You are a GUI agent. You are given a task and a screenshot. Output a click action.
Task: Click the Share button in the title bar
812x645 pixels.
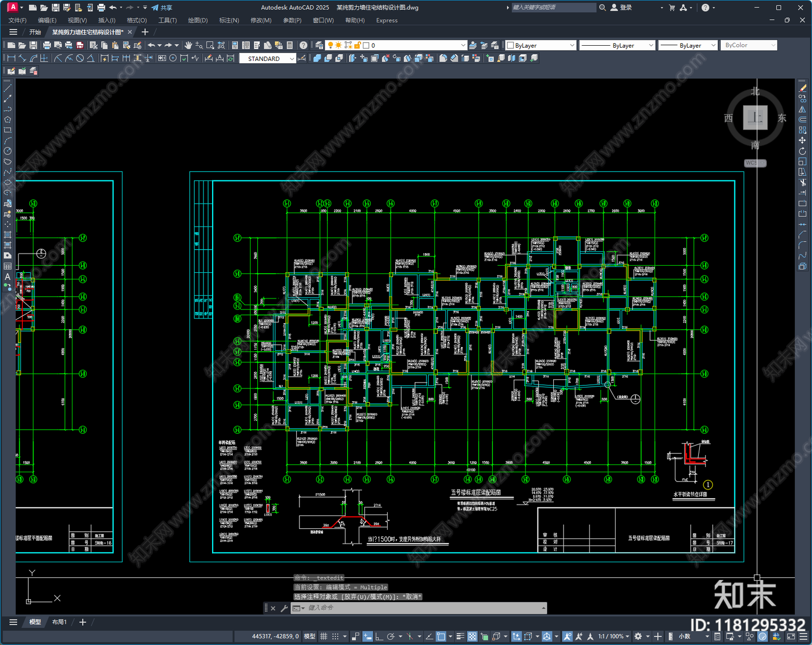click(162, 8)
